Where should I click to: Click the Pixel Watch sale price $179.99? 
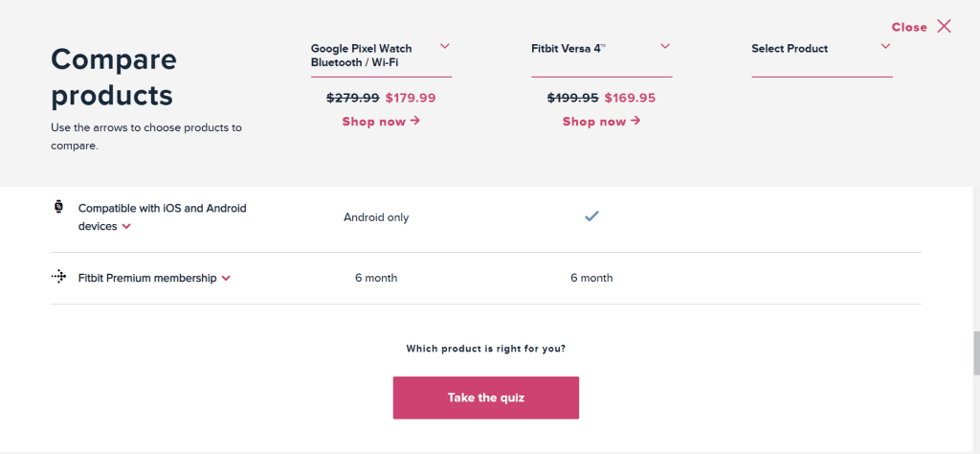pyautogui.click(x=411, y=98)
